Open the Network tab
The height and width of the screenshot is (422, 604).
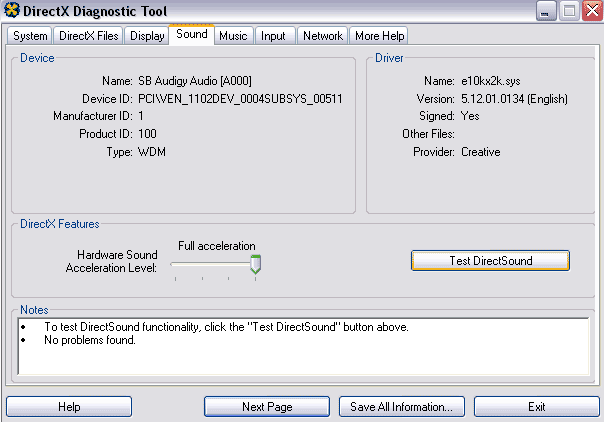(322, 36)
